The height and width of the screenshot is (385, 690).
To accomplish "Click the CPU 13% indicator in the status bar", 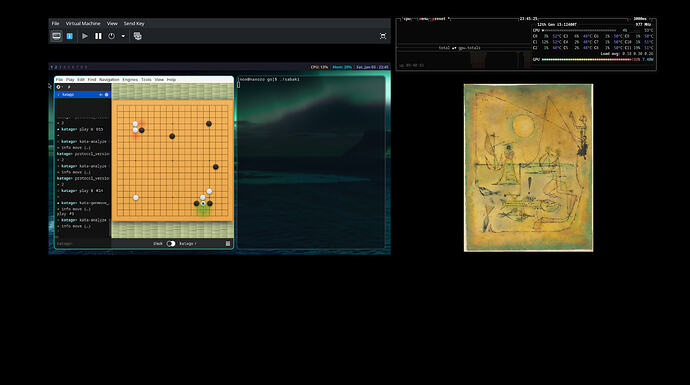I will coord(319,67).
